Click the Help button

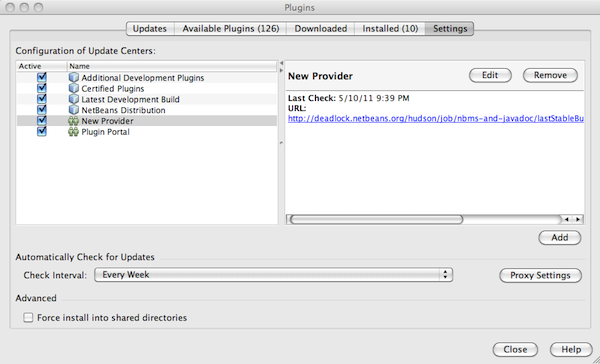tap(571, 350)
